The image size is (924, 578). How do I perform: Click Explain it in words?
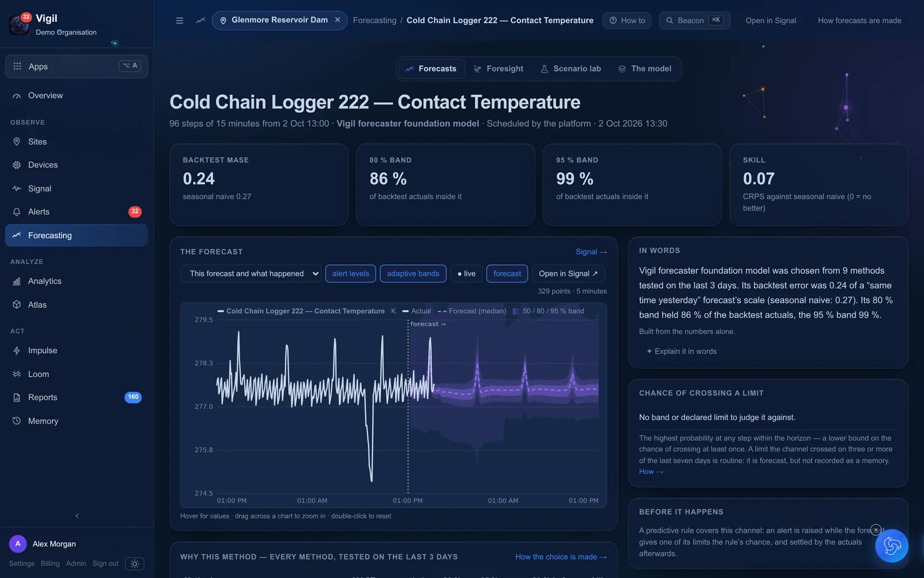[x=681, y=351]
